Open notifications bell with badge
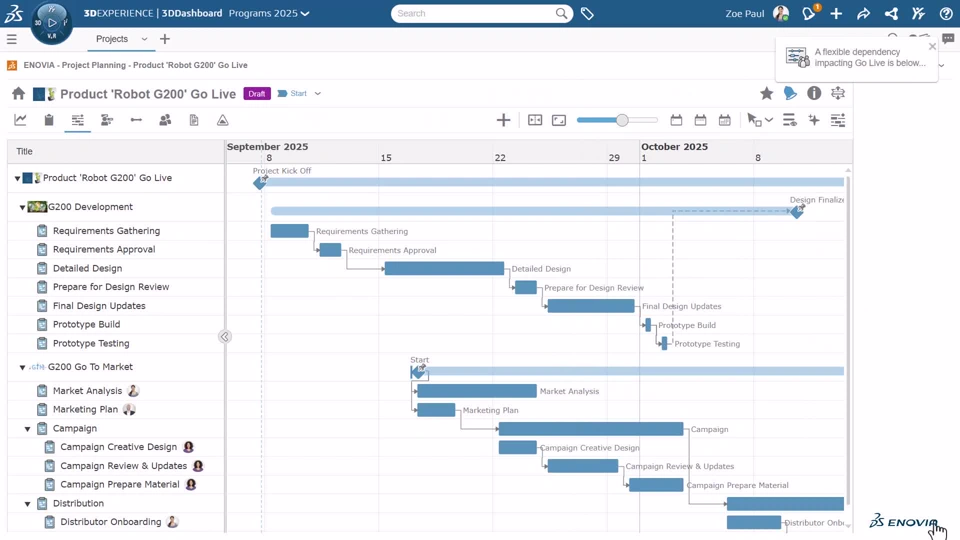This screenshot has width=960, height=540. [809, 13]
